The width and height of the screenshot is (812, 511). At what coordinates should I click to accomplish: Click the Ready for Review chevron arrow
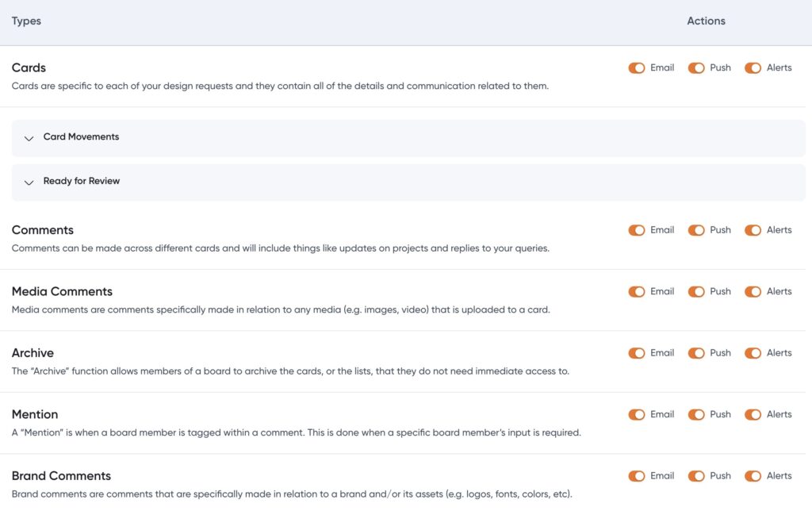pos(29,182)
